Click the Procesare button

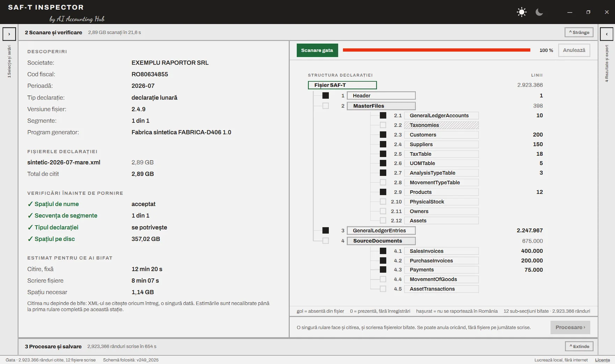[570, 327]
